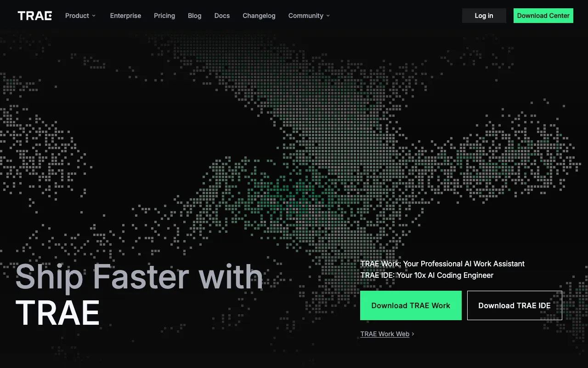Click the arrow beside TRAE Work Web

pos(413,334)
